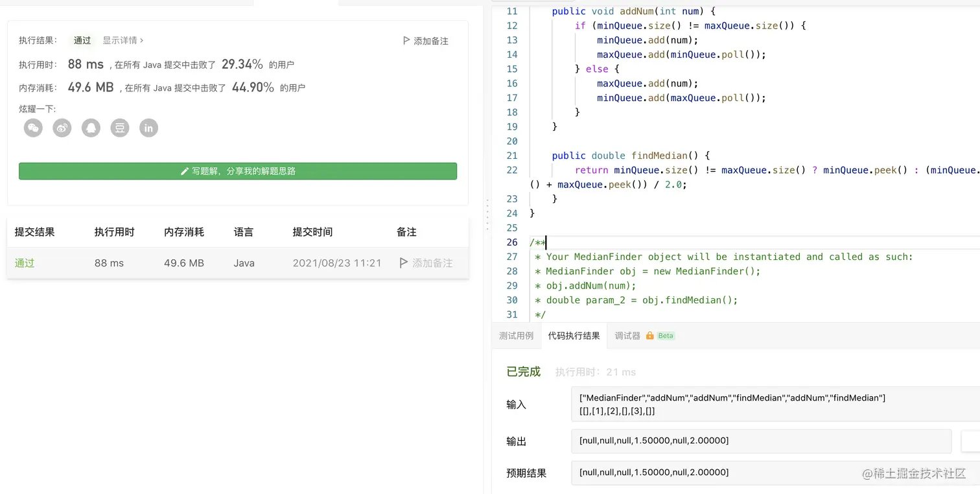
Task: Click the 通过 badge next to 执行结果
Action: [82, 40]
